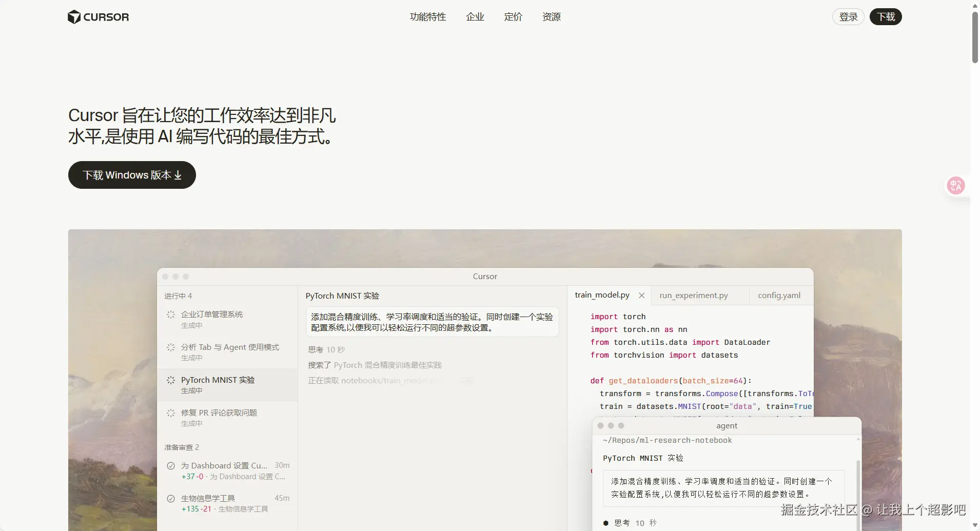
Task: Click the Cursor logo in the header
Action: coord(98,17)
